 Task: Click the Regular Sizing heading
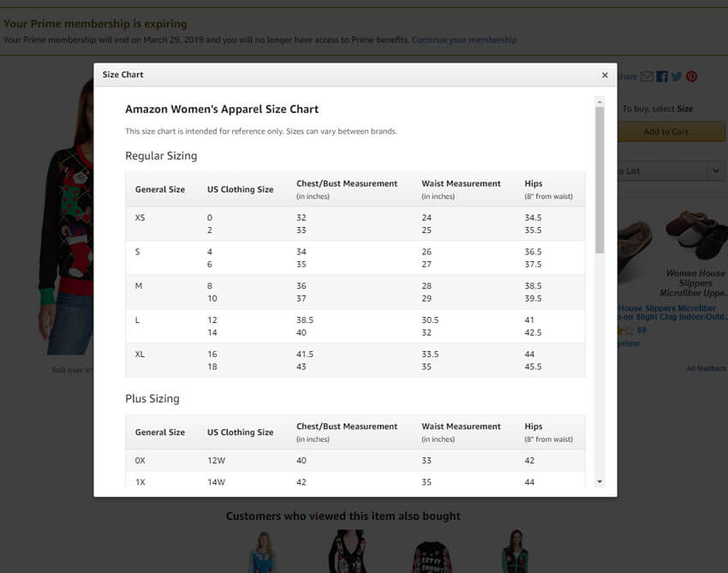(161, 156)
